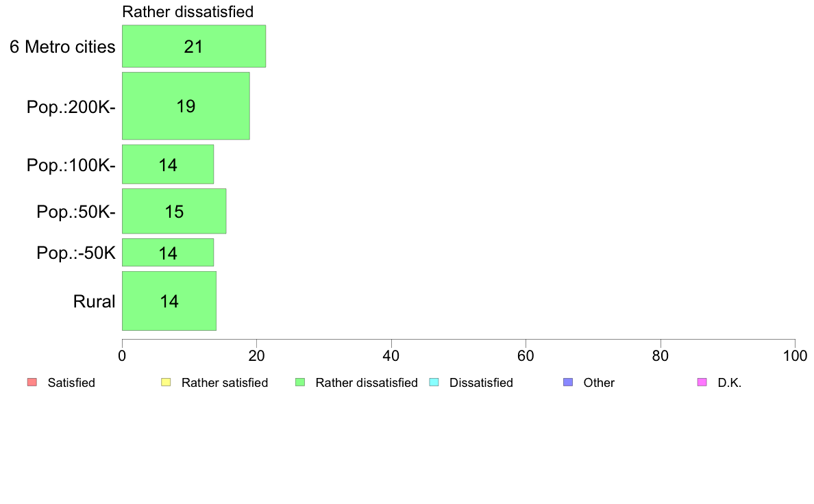Select the Pop.:200K- bar showing 19
Image resolution: width=814 pixels, height=504 pixels.
(x=186, y=106)
